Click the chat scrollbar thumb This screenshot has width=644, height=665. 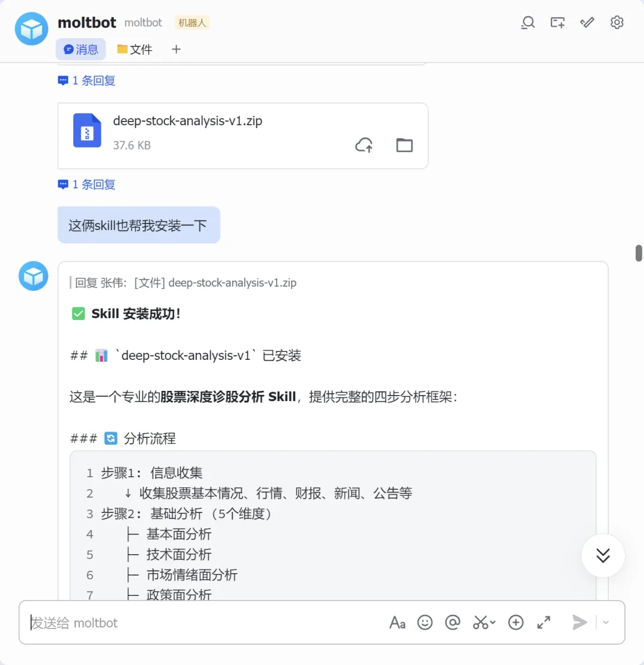pyautogui.click(x=639, y=253)
